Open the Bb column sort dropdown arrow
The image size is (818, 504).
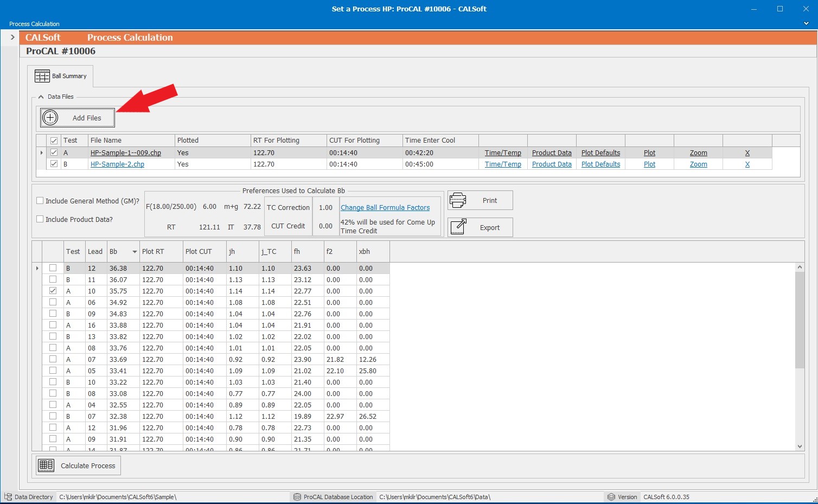point(135,252)
